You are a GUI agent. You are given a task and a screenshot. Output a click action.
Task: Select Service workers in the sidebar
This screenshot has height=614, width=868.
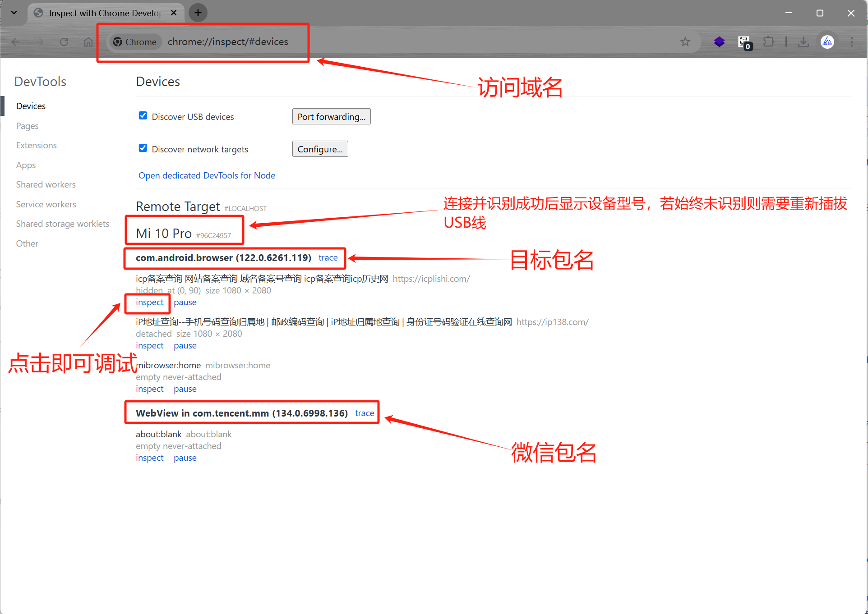46,204
